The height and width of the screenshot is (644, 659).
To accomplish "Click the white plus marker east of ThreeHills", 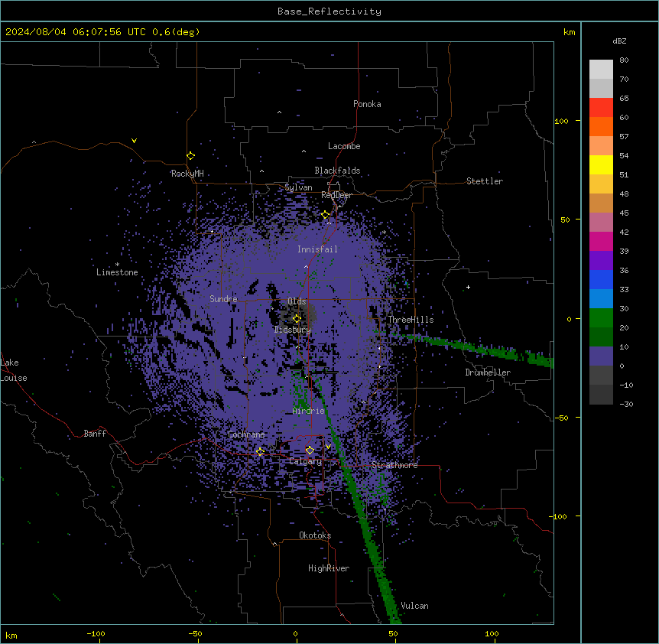I will tap(468, 287).
